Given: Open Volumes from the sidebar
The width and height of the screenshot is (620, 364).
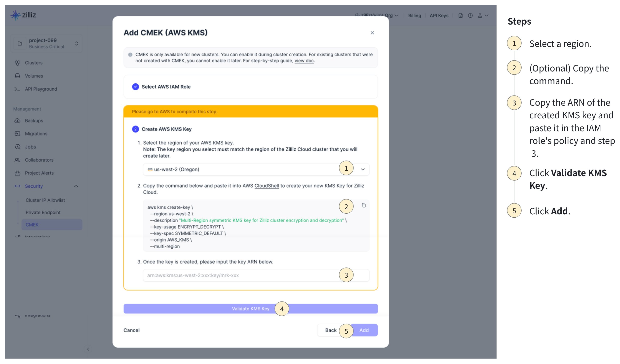Looking at the screenshot, I should tap(34, 76).
